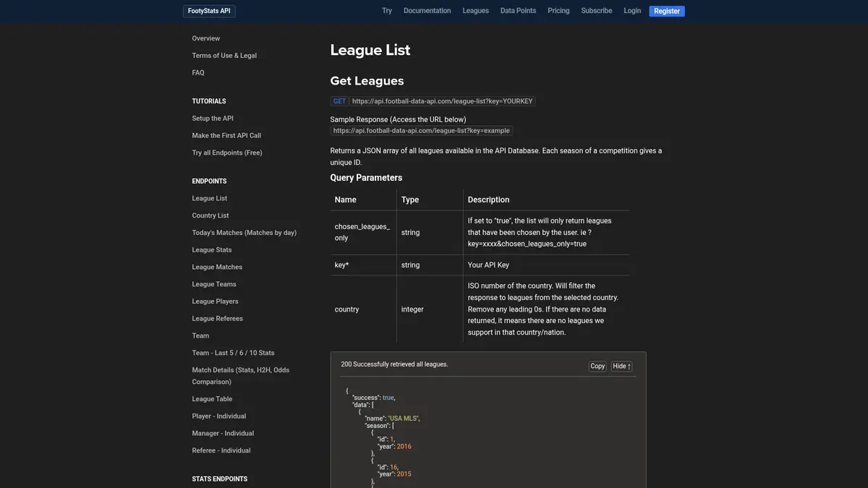Click the Type column header
The height and width of the screenshot is (488, 868).
point(410,200)
